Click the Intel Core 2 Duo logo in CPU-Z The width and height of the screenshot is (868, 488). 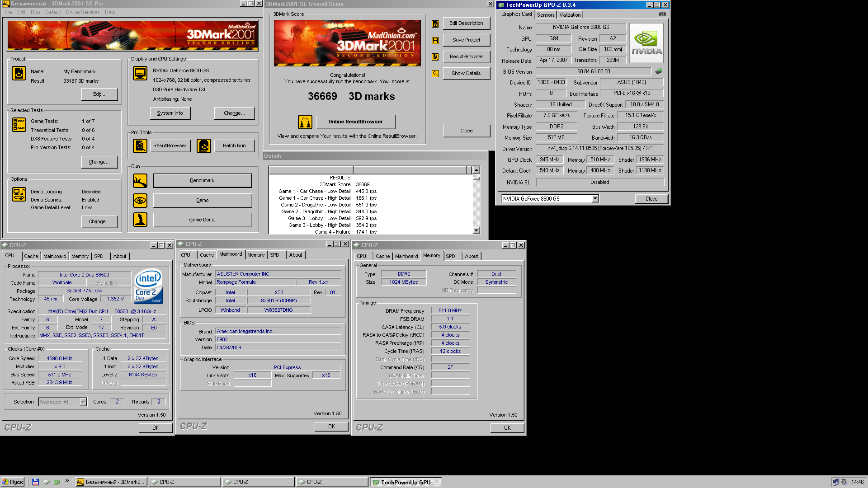(149, 287)
